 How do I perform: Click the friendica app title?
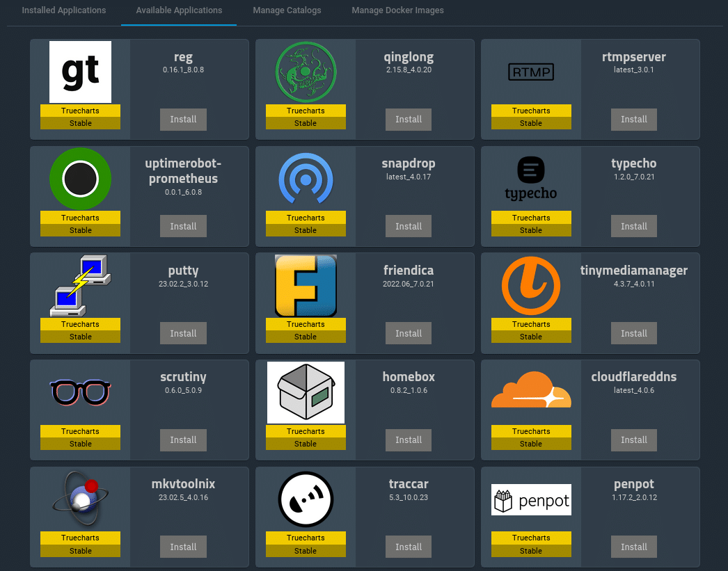click(409, 270)
